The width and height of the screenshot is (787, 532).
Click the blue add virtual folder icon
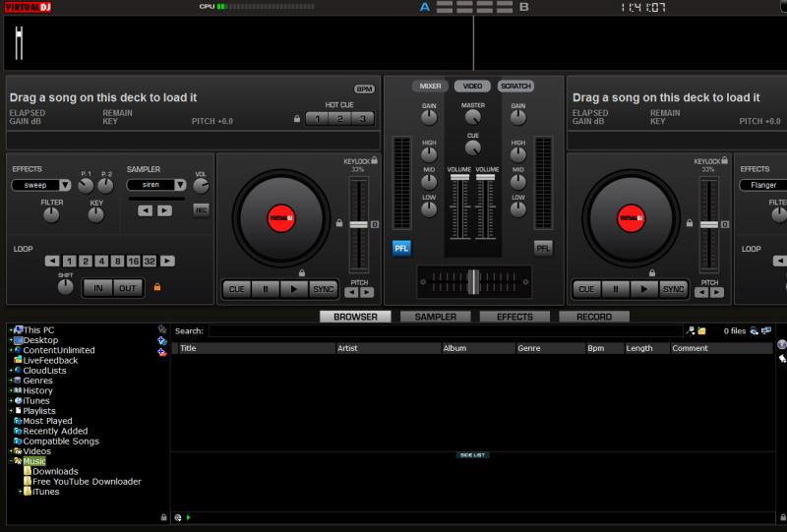[x=162, y=341]
